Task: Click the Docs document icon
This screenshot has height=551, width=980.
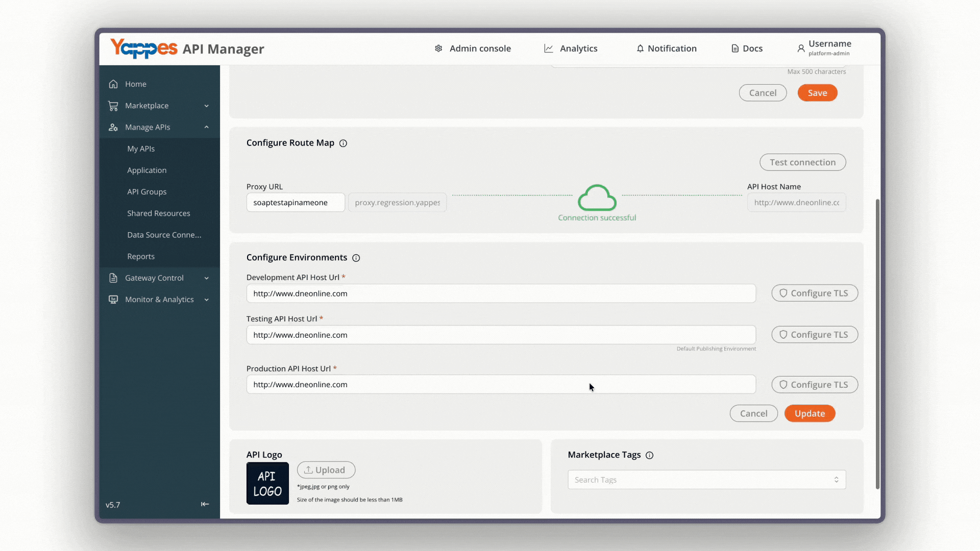Action: 735,48
